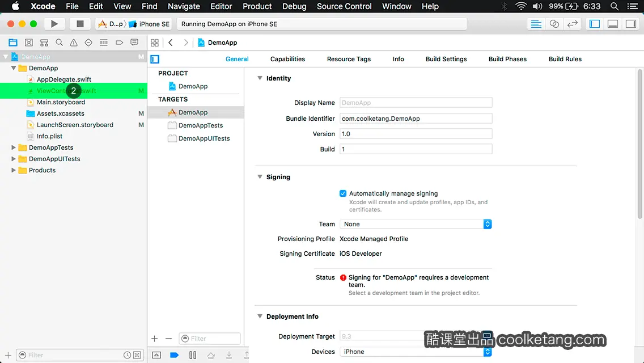This screenshot has width=644, height=363.
Task: Open the Product menu
Action: click(257, 6)
